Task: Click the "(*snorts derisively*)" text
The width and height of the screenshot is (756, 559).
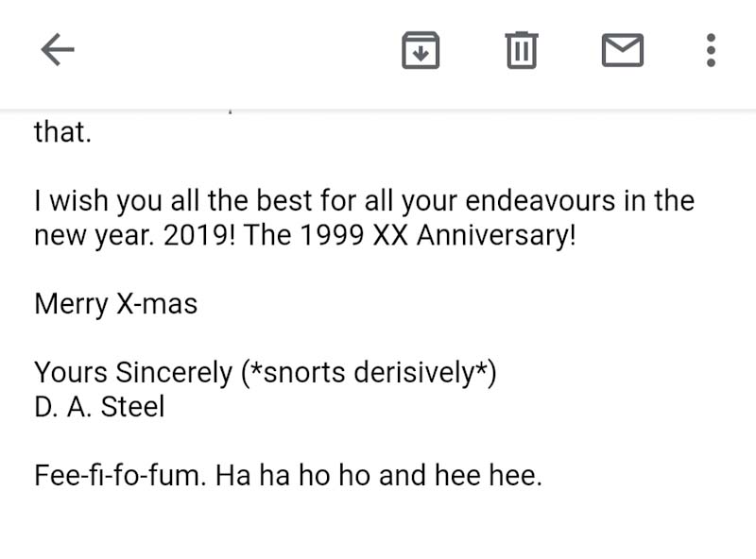Action: pyautogui.click(x=369, y=373)
